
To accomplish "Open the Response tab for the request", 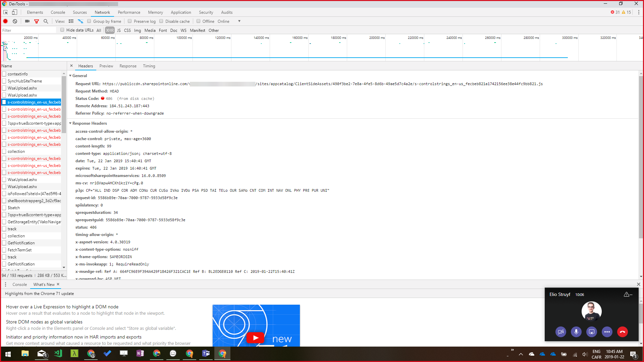I will click(x=128, y=66).
